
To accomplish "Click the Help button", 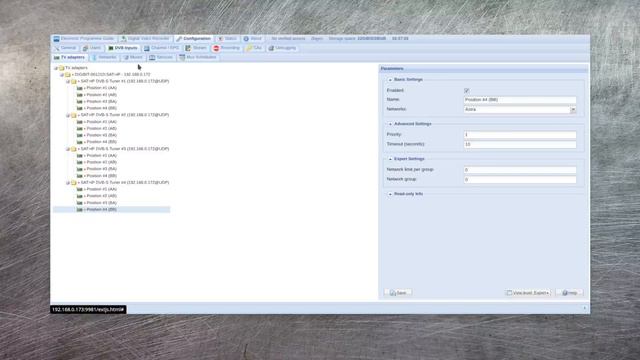I will tap(569, 293).
